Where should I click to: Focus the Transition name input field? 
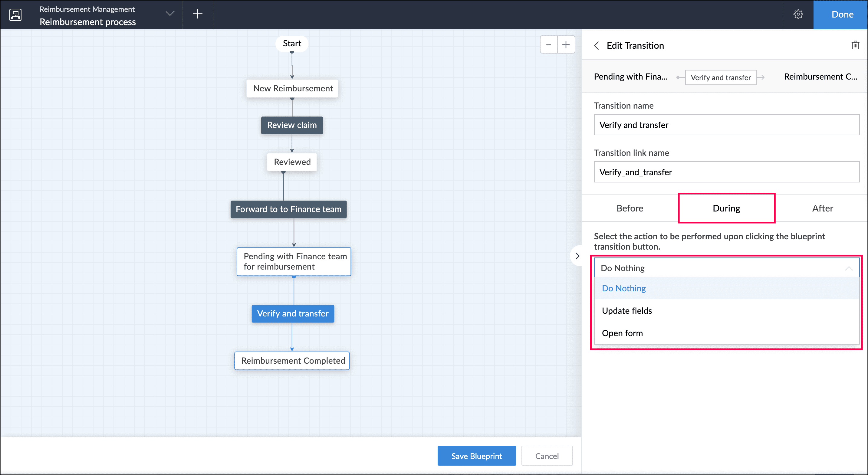[x=726, y=125]
